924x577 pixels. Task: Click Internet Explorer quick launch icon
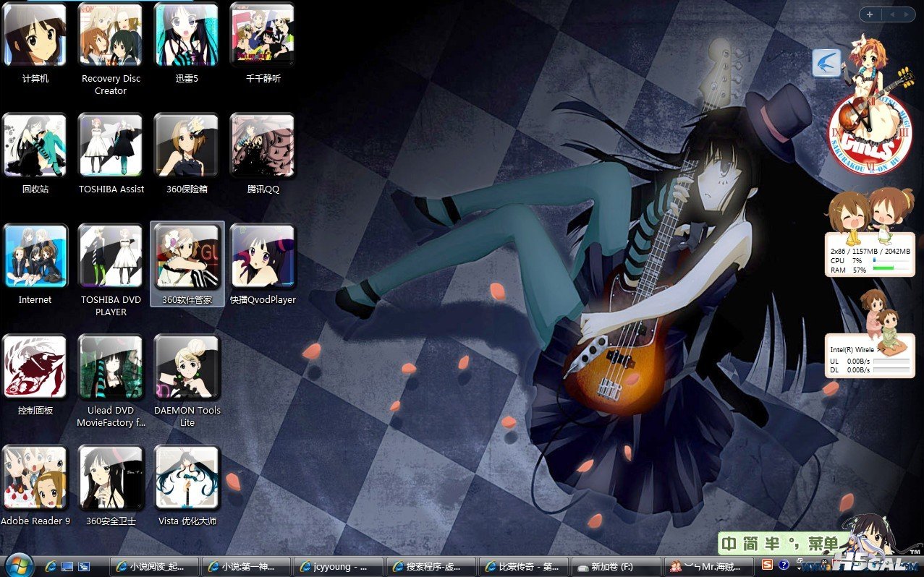pyautogui.click(x=51, y=566)
